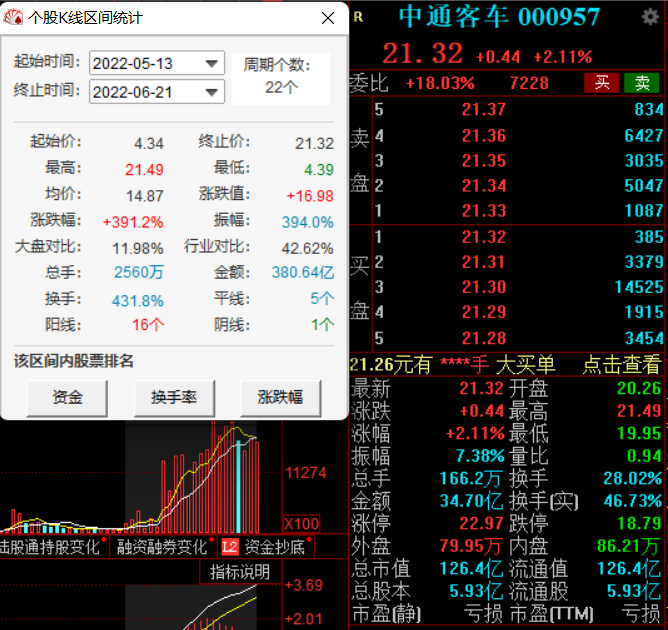This screenshot has width=668, height=630.
Task: Select buy level 3 price 21.30
Action: tap(484, 287)
